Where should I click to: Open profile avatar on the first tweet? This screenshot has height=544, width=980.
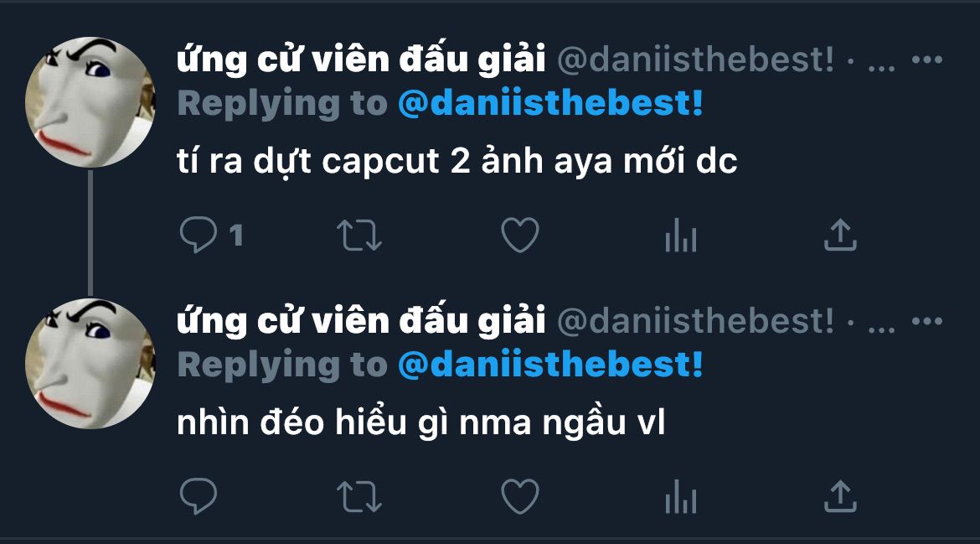(90, 102)
